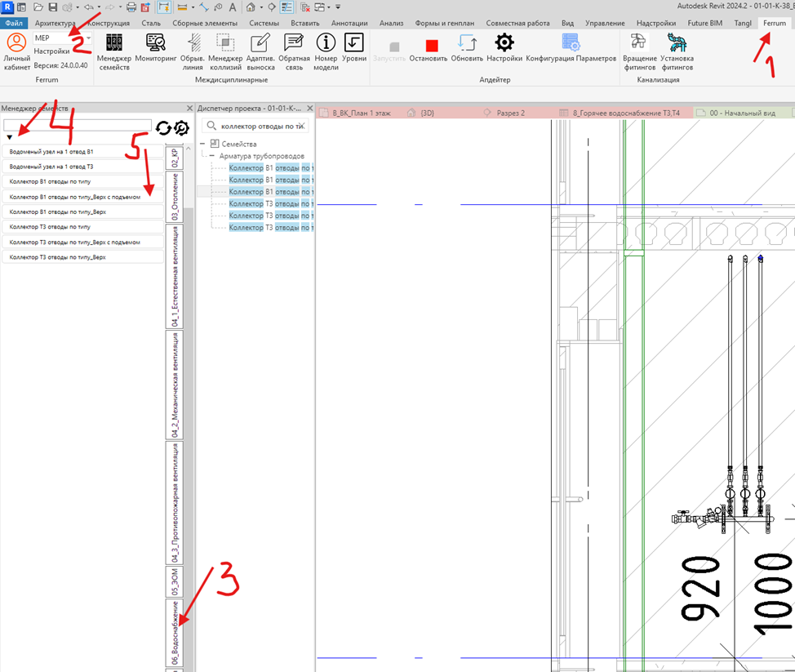Choose Коллектор В1 отводы по типу_Верх с подъемом

[83, 197]
